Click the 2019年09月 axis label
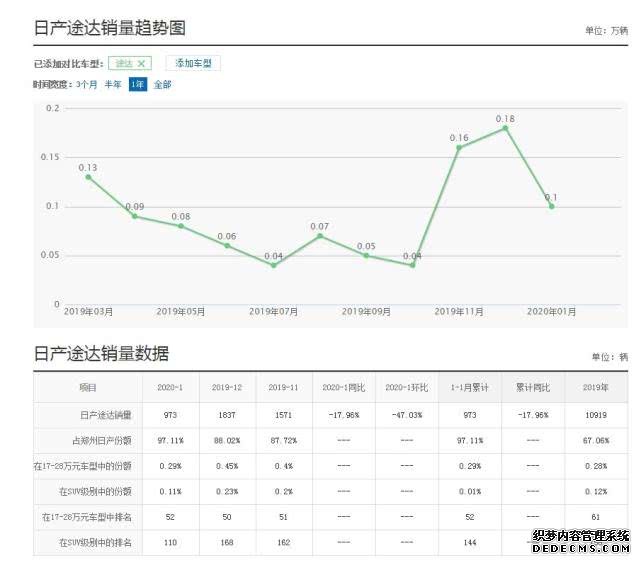 click(366, 312)
